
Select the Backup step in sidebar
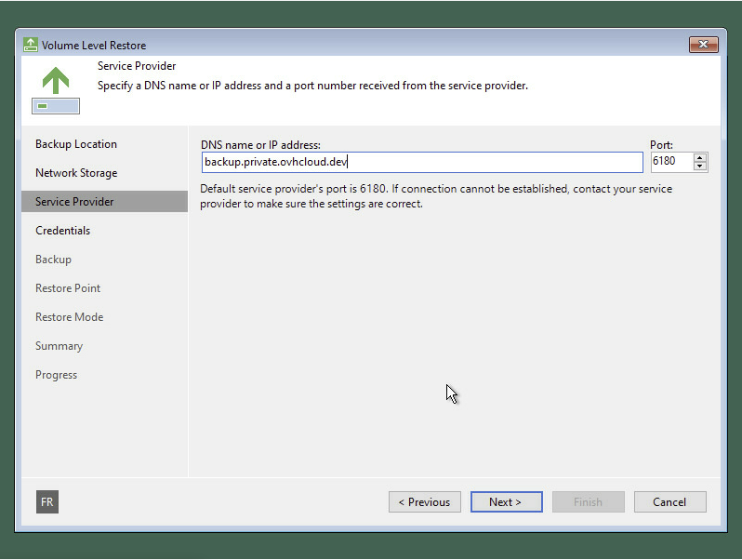pos(53,260)
